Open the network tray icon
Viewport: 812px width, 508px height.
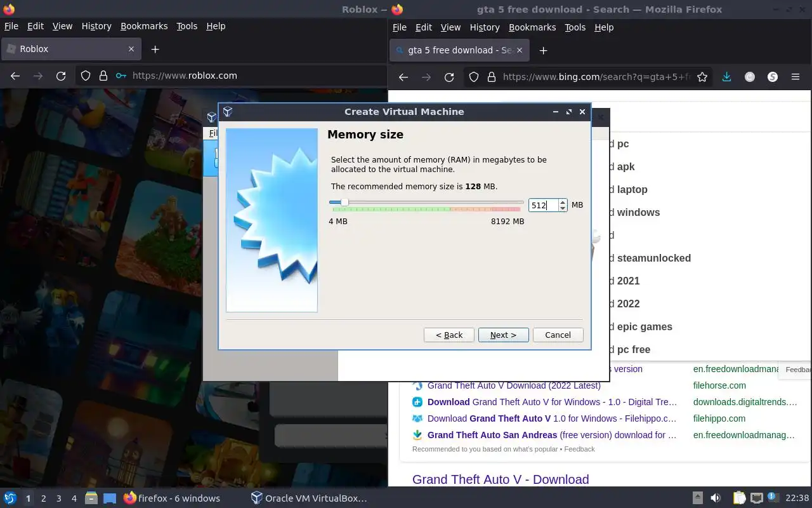coord(757,498)
